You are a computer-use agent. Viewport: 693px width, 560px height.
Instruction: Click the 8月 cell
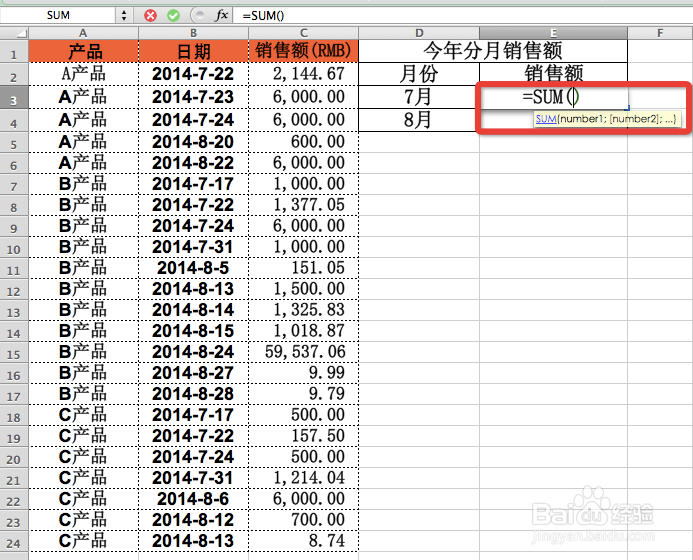[x=419, y=120]
